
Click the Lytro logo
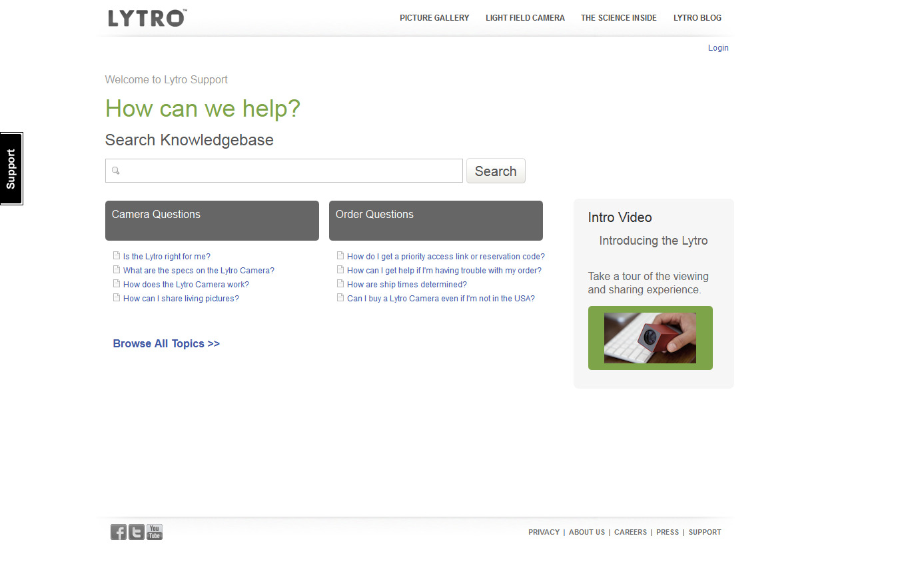(x=147, y=18)
